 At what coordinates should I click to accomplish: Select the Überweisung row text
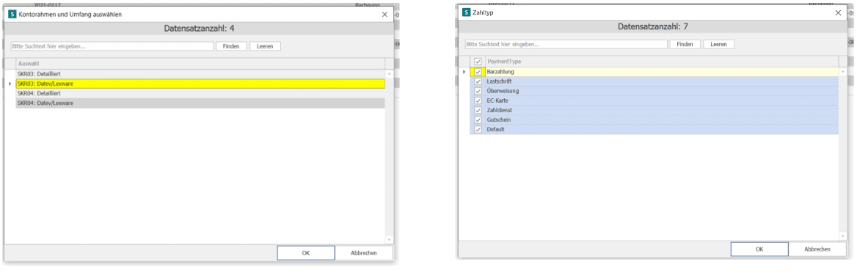click(503, 91)
